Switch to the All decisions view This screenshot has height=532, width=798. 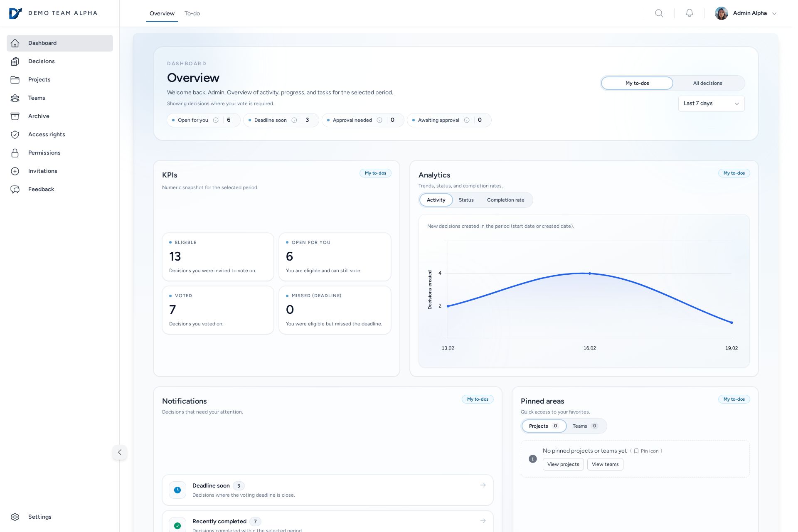pos(707,83)
